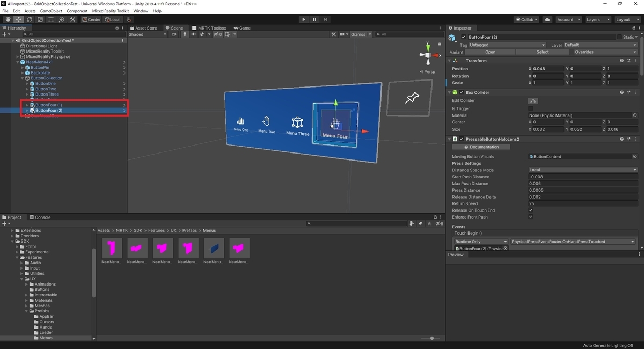This screenshot has height=349, width=644.
Task: Click the Hierarchy lock icon
Action: coord(117,28)
